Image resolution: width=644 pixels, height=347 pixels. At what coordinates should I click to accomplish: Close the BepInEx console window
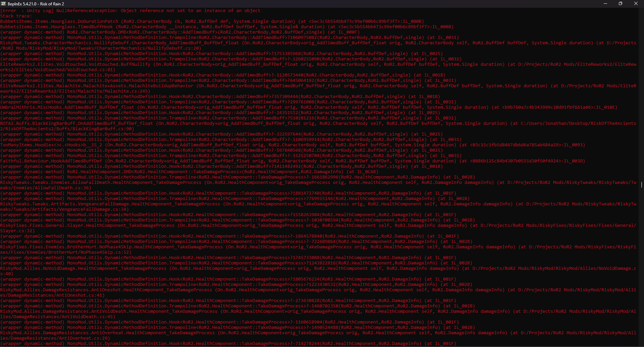tap(636, 4)
